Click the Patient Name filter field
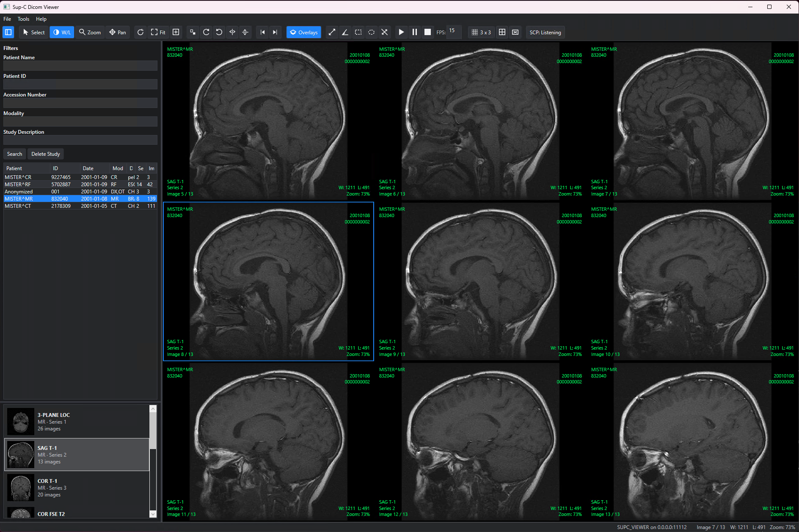799x532 pixels. pyautogui.click(x=80, y=66)
